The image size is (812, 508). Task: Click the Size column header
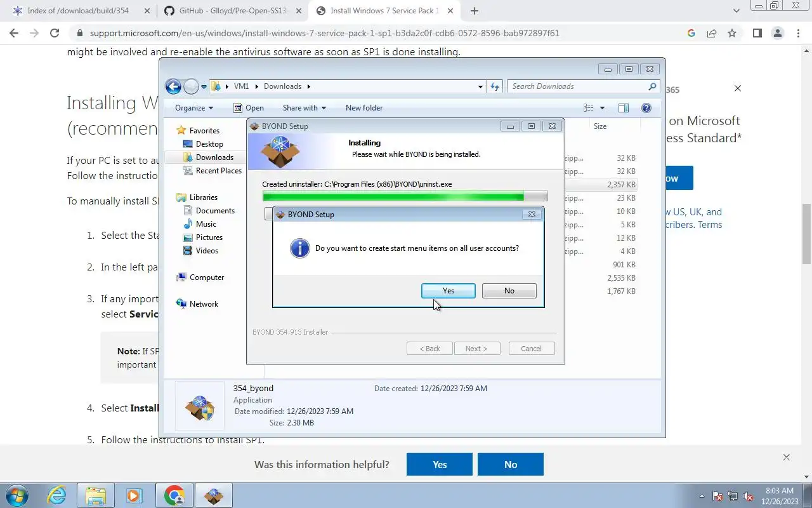point(600,126)
